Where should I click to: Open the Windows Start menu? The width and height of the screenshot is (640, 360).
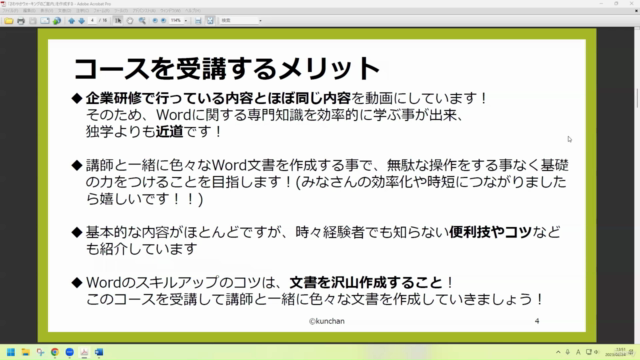[11, 352]
